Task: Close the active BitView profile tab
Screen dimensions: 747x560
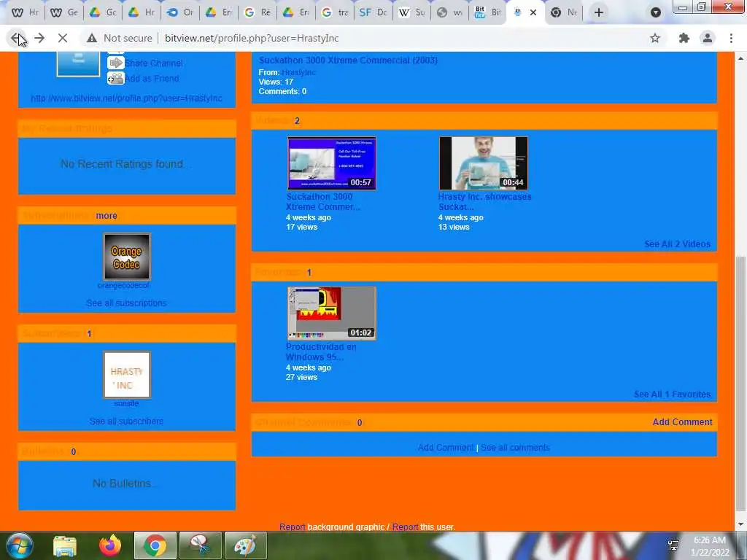Action: 533,12
